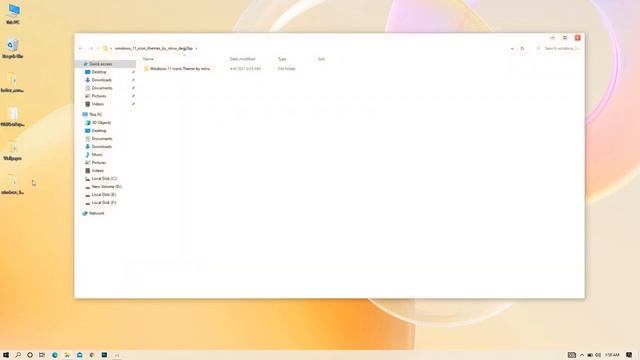The height and width of the screenshot is (360, 640).
Task: Go back using the Back arrow
Action: click(80, 49)
